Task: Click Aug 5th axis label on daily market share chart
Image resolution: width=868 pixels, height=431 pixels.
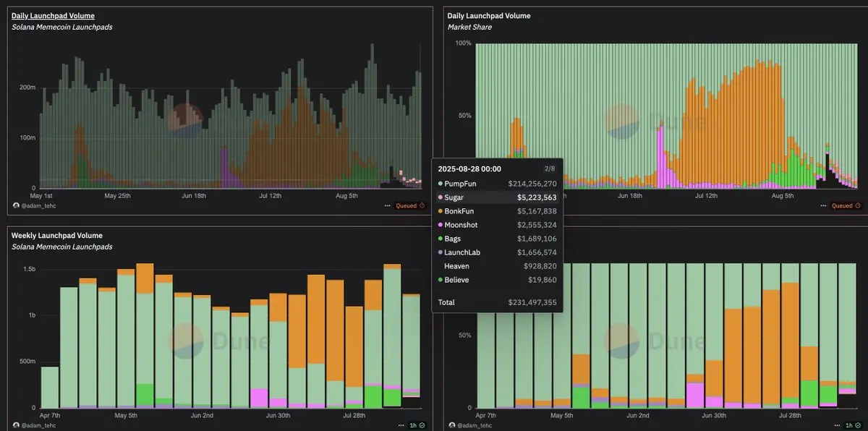Action: (783, 195)
